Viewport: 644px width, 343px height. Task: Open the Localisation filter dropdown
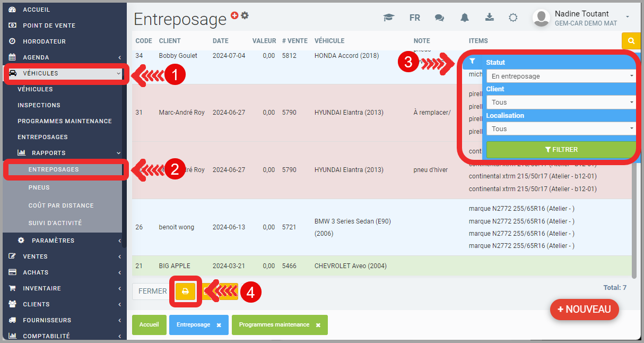point(561,128)
